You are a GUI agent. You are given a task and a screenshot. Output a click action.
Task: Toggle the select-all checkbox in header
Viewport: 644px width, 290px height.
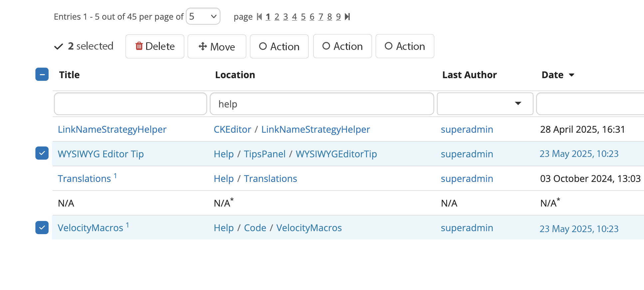[x=42, y=74]
